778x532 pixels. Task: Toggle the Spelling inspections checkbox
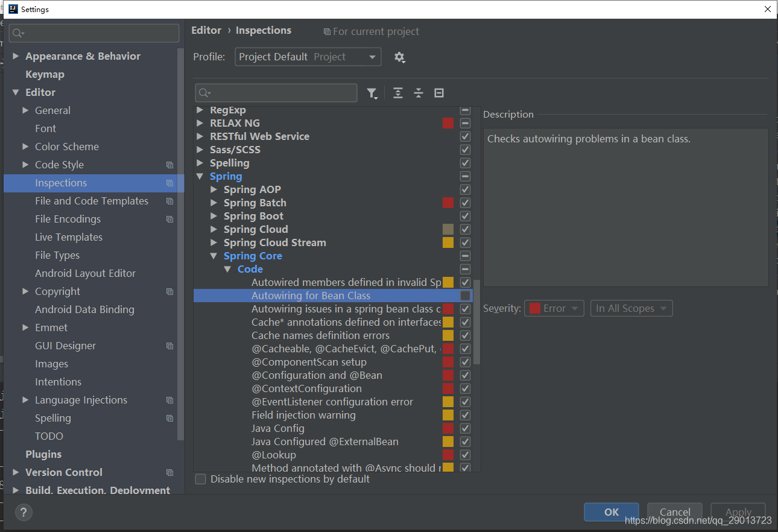465,163
